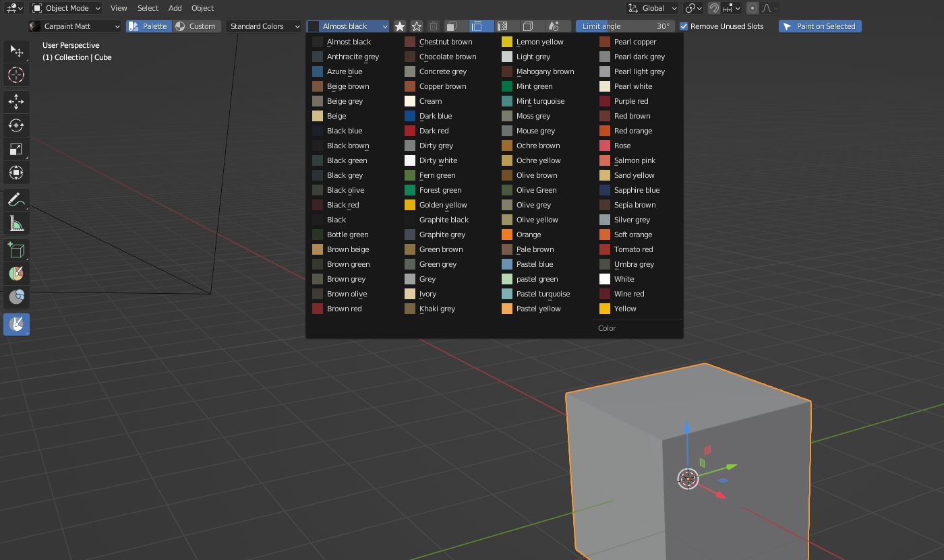Open the Add menu
Image resolution: width=944 pixels, height=560 pixels.
point(175,8)
